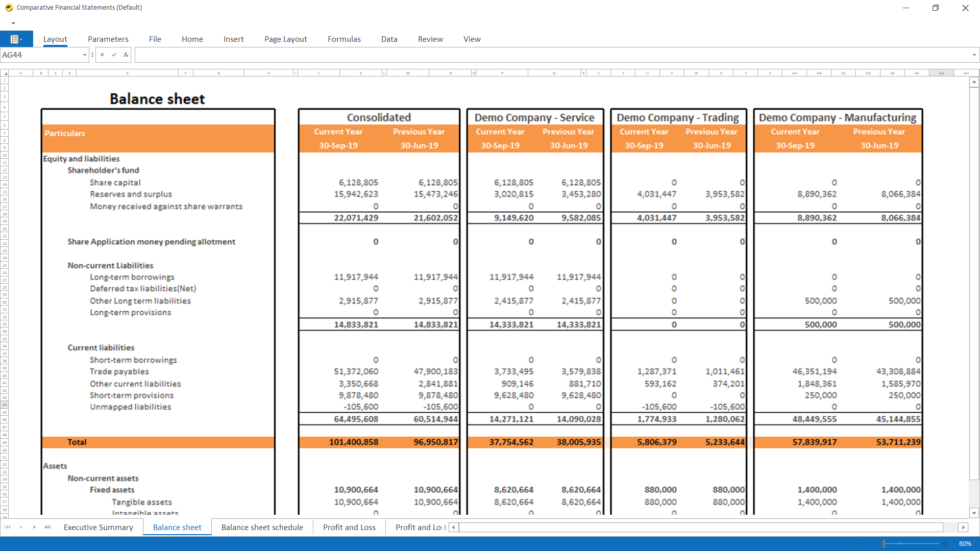Click the zoom out (−) icon on the status bar
Viewport: 980px width, 551px height.
857,543
